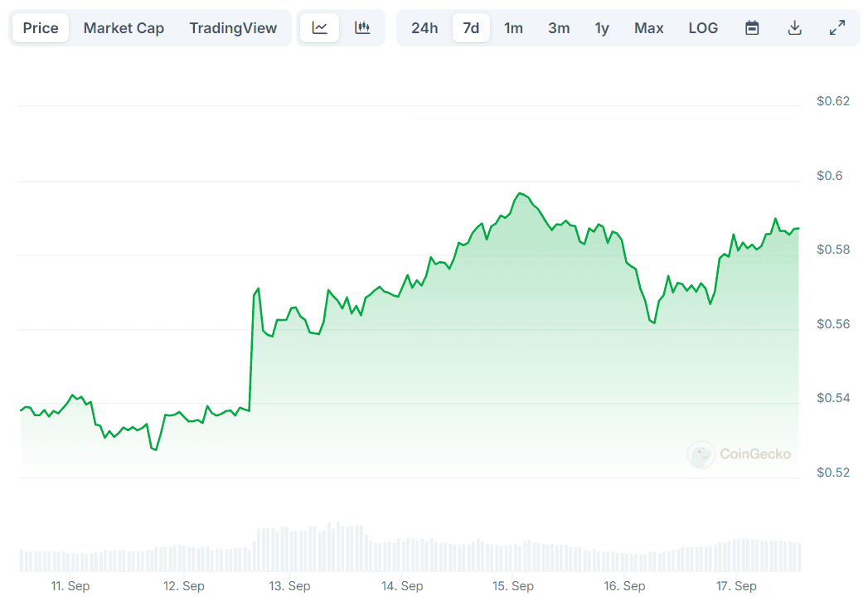Click the 17. Sep date label
The width and height of the screenshot is (868, 611).
[736, 585]
